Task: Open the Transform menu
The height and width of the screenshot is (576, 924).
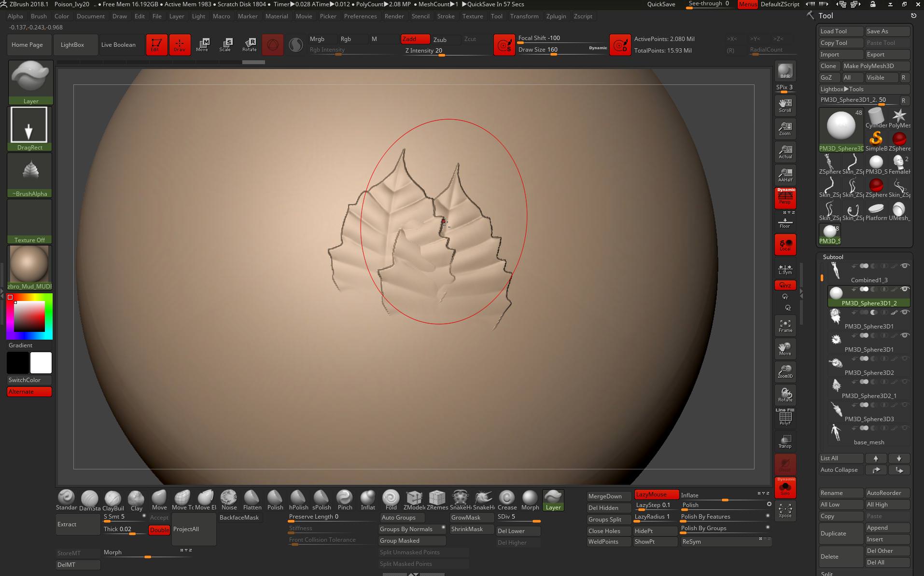Action: (524, 16)
